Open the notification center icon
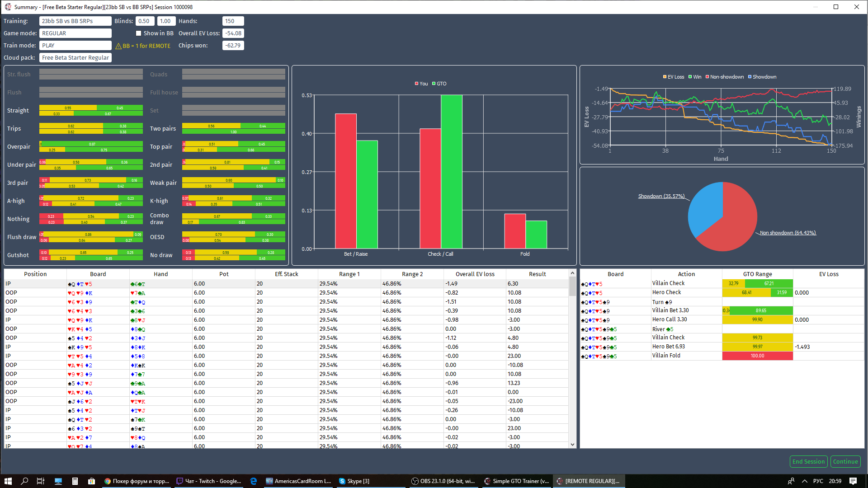The width and height of the screenshot is (868, 488). (x=853, y=481)
